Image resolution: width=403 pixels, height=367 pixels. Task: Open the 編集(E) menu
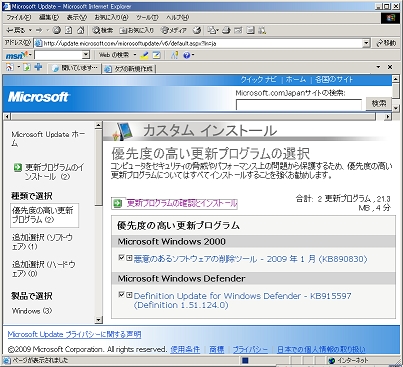coord(49,17)
